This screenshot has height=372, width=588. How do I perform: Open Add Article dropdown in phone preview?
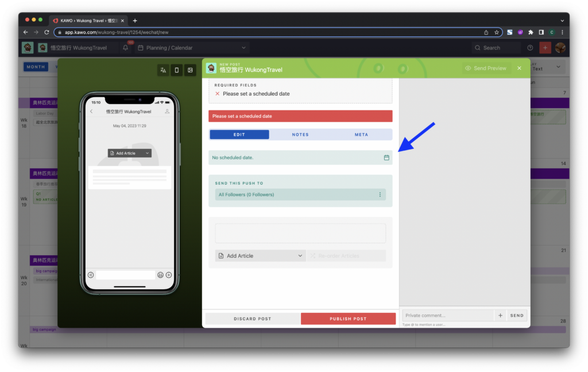click(x=130, y=153)
